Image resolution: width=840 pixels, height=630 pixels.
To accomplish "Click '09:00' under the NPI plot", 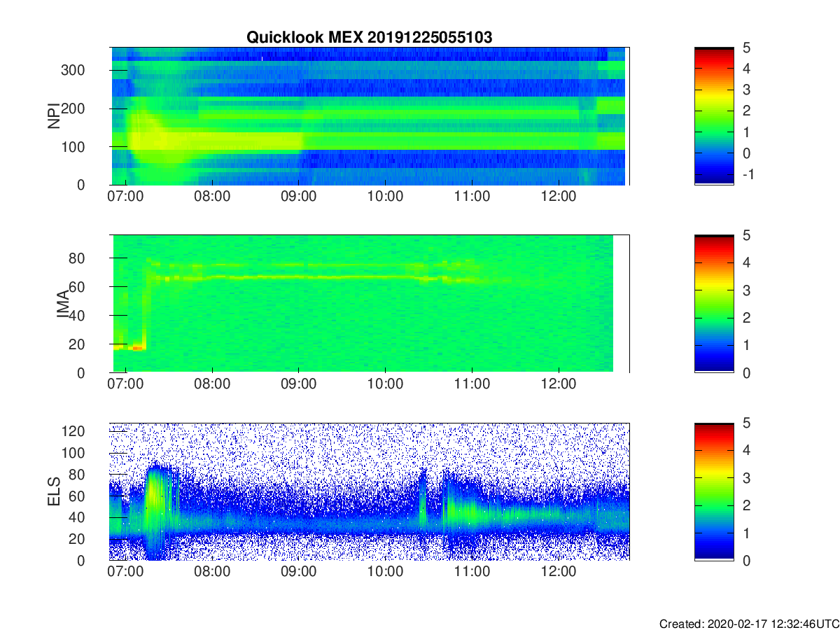I will click(x=299, y=197).
